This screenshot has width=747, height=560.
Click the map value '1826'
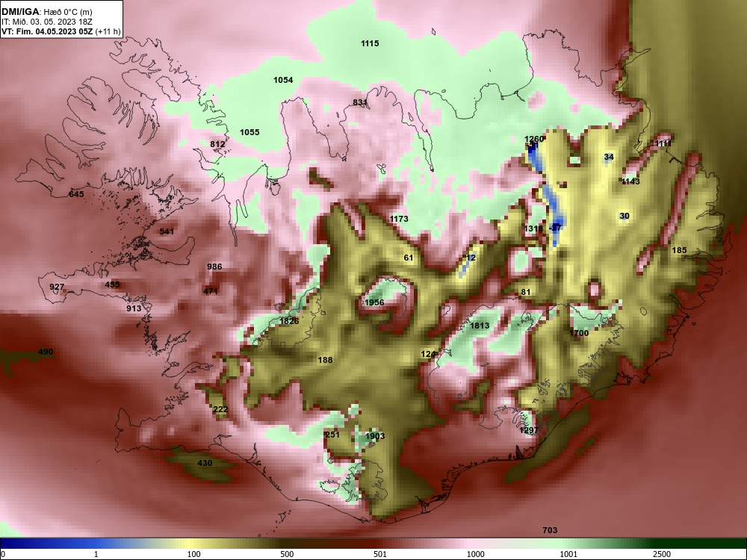(x=289, y=321)
